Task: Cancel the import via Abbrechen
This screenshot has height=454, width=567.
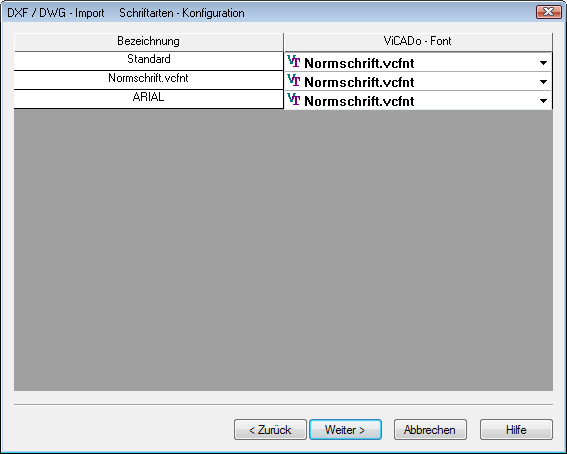Action: [x=430, y=430]
